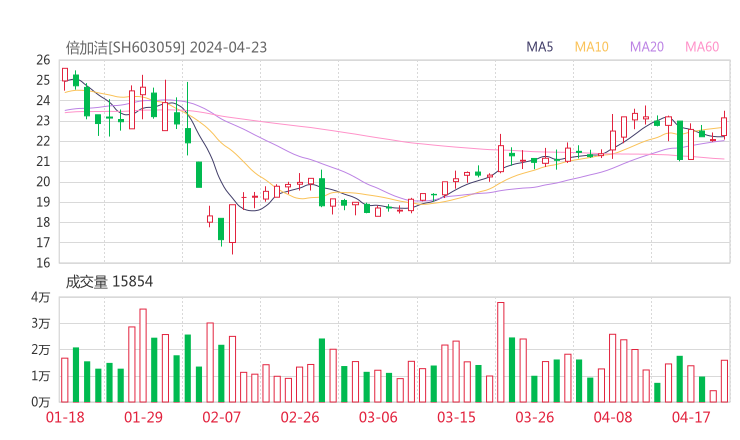Click the MA60 legend label
Viewport: 740px width, 440px height.
click(702, 47)
